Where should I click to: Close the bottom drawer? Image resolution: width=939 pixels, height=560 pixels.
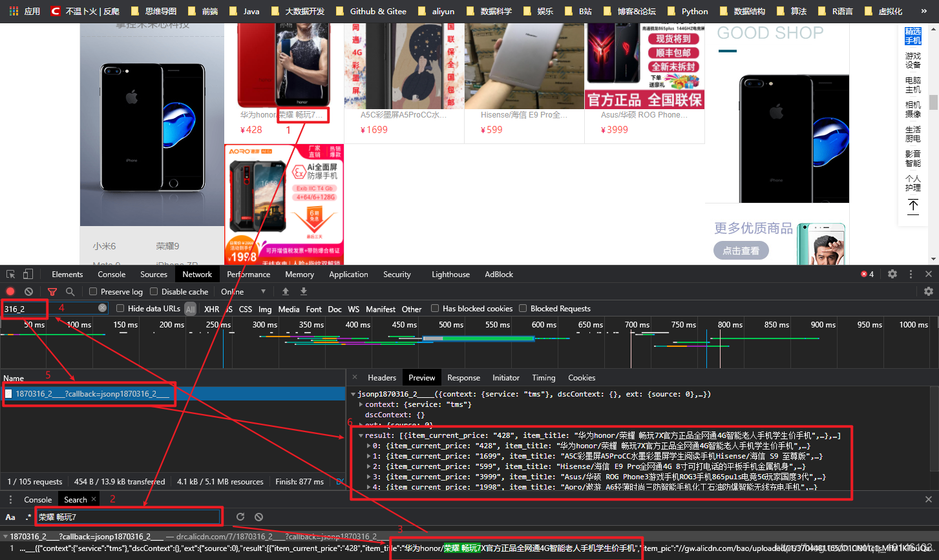pos(929,499)
